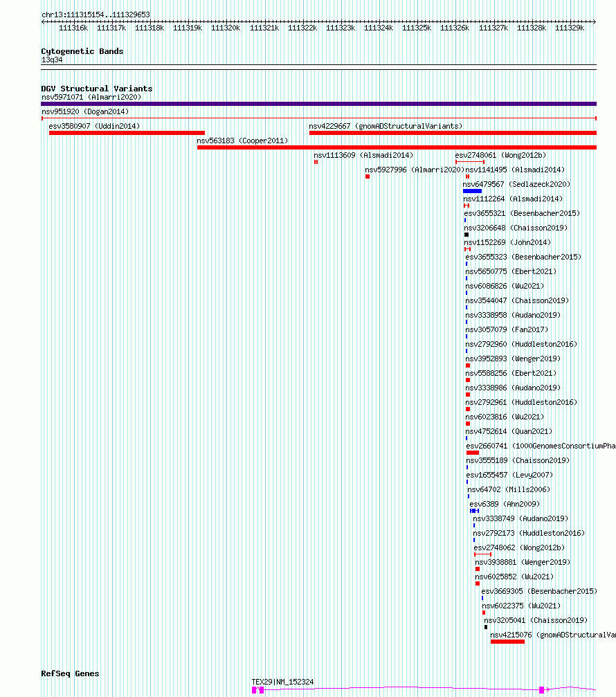Click the red nsv563183 variant bar
The height and width of the screenshot is (697, 616).
(397, 147)
